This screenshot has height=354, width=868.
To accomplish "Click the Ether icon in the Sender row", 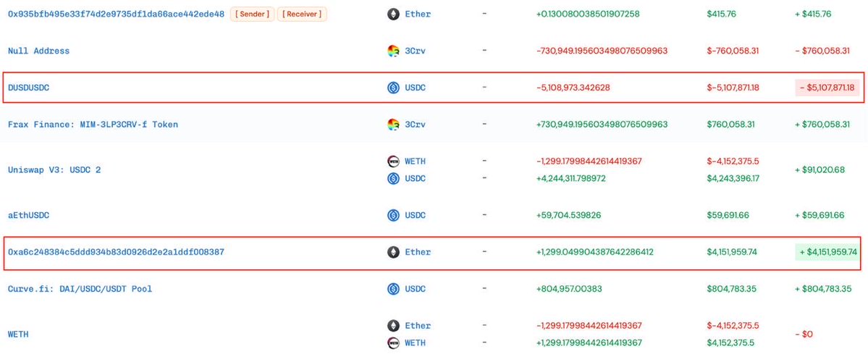I will coord(394,14).
